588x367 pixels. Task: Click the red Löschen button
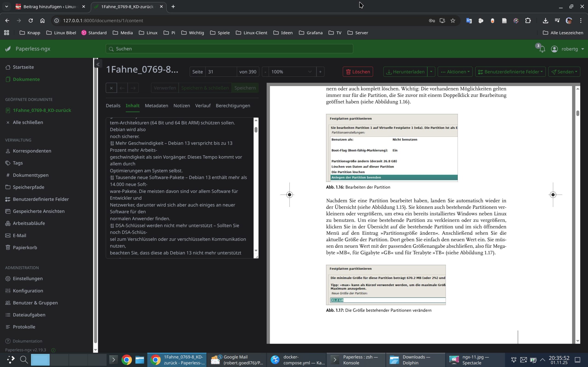(x=358, y=72)
